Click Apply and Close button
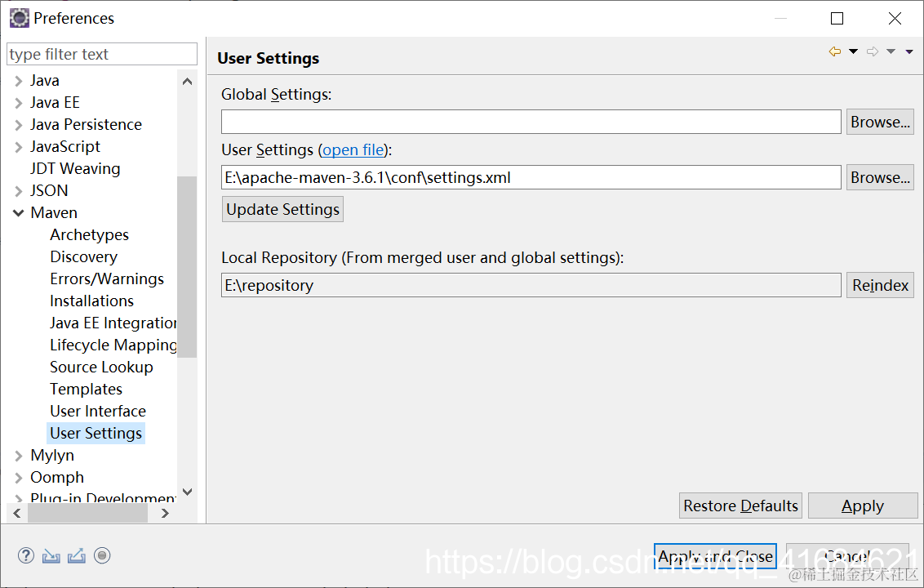 [x=715, y=556]
